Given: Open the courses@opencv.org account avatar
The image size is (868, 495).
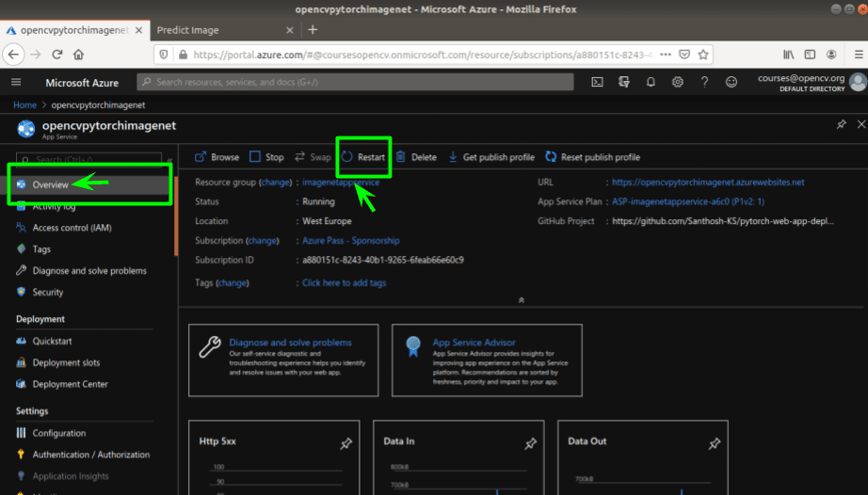Looking at the screenshot, I should 858,82.
